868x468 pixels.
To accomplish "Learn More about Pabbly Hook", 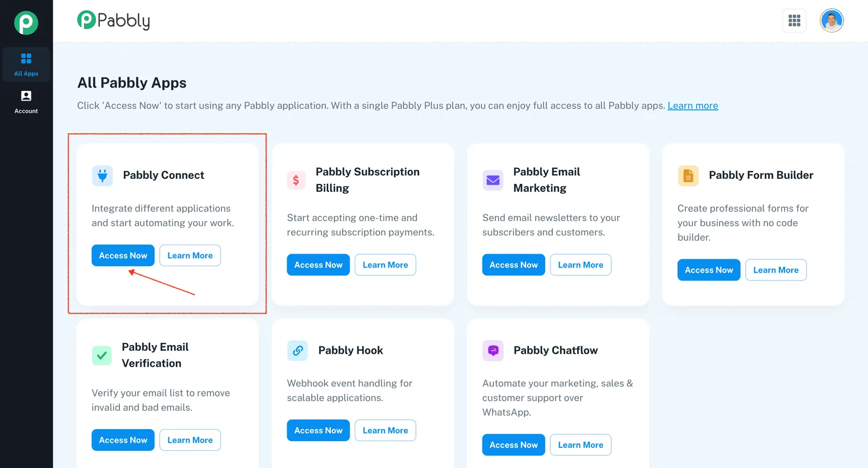I will 385,430.
